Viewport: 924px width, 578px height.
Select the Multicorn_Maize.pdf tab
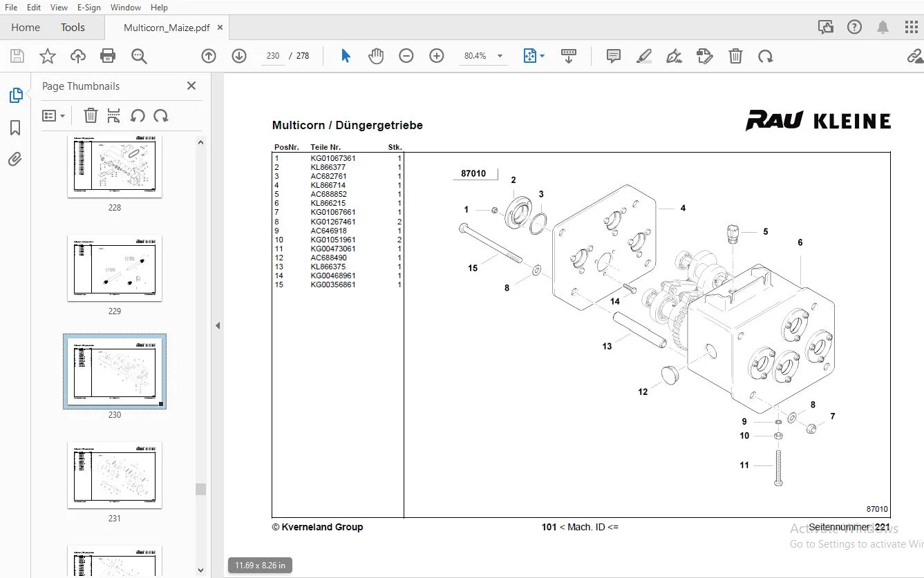pyautogui.click(x=167, y=28)
